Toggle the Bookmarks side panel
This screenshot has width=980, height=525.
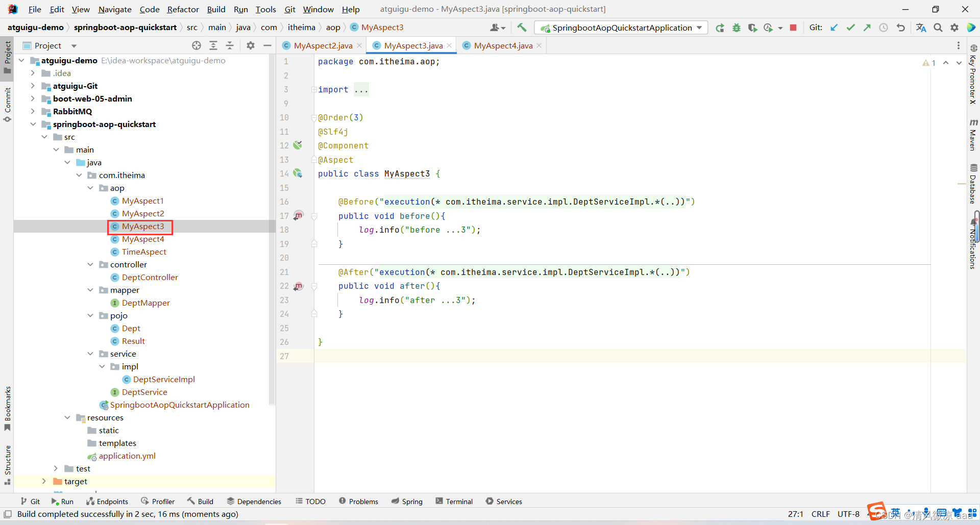coord(7,408)
